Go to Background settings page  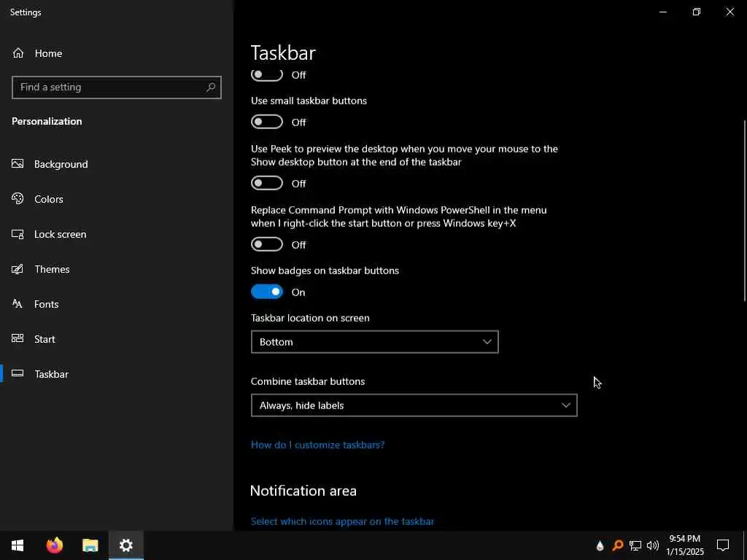[x=116, y=164]
